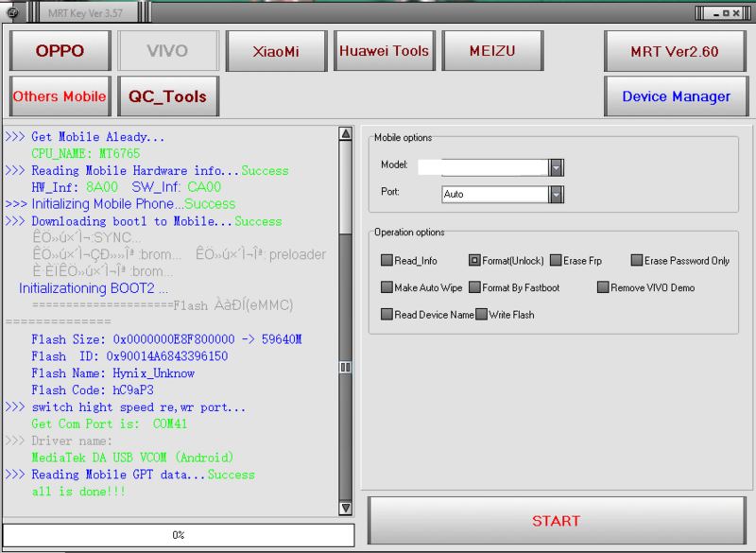Click the 'MRT Key Ver 3.57' title text
756x553 pixels.
tap(85, 13)
